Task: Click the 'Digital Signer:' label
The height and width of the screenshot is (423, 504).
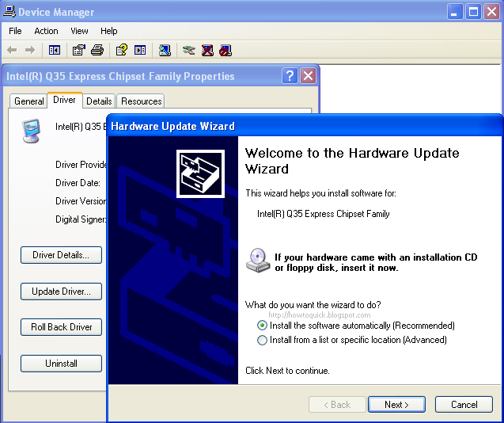Action: [x=81, y=219]
